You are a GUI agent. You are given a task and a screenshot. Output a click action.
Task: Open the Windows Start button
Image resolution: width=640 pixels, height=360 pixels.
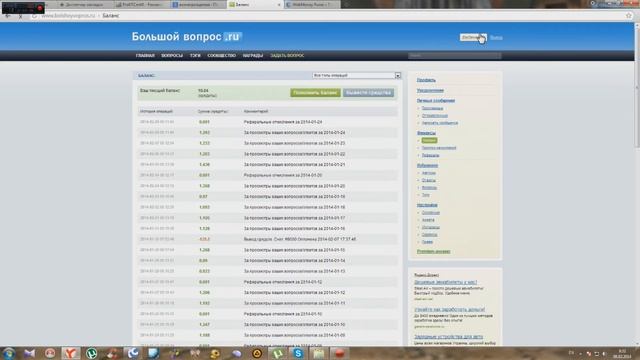click(x=9, y=353)
